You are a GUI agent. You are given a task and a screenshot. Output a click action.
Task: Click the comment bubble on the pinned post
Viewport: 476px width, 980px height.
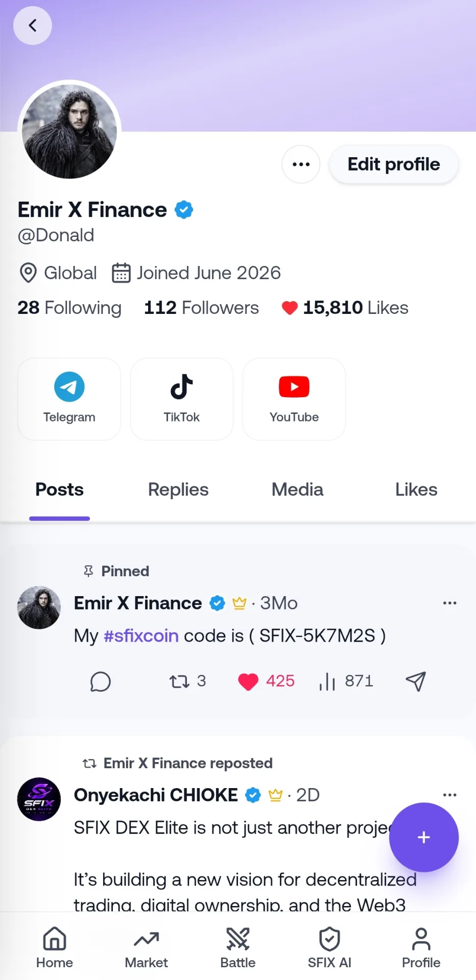101,681
